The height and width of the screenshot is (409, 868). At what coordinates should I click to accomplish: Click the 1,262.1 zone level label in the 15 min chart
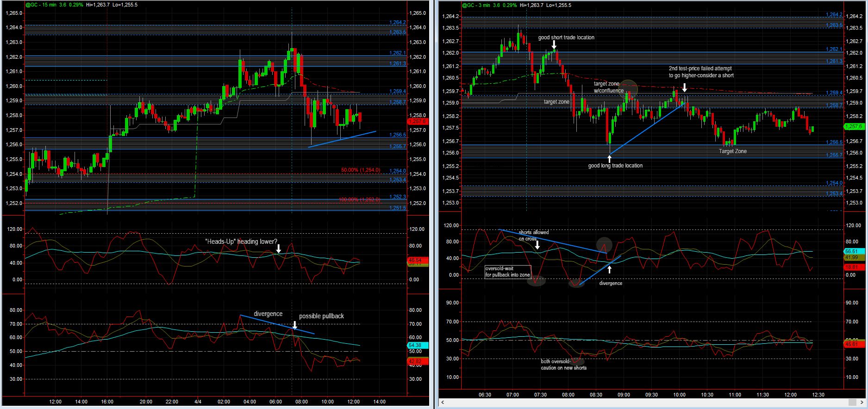click(398, 53)
